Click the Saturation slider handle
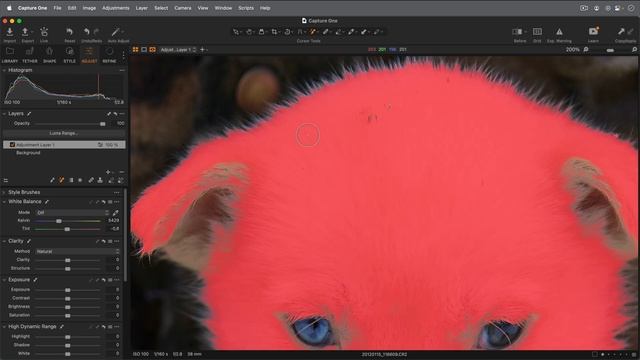Viewport: 640px width, 360px height. click(68, 316)
